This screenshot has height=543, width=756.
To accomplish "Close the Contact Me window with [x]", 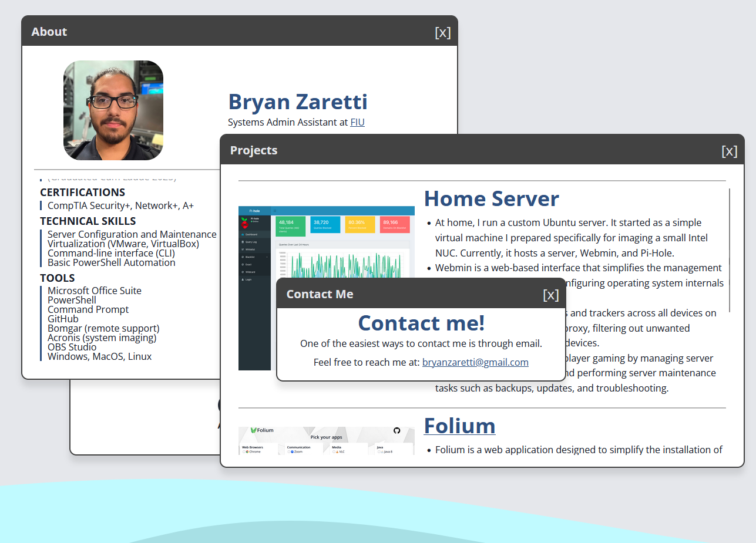I will 551,295.
